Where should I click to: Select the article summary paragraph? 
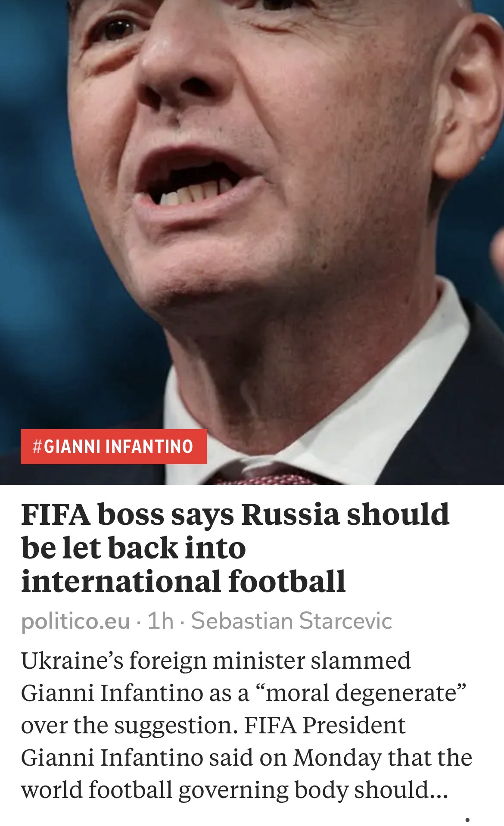tap(246, 725)
